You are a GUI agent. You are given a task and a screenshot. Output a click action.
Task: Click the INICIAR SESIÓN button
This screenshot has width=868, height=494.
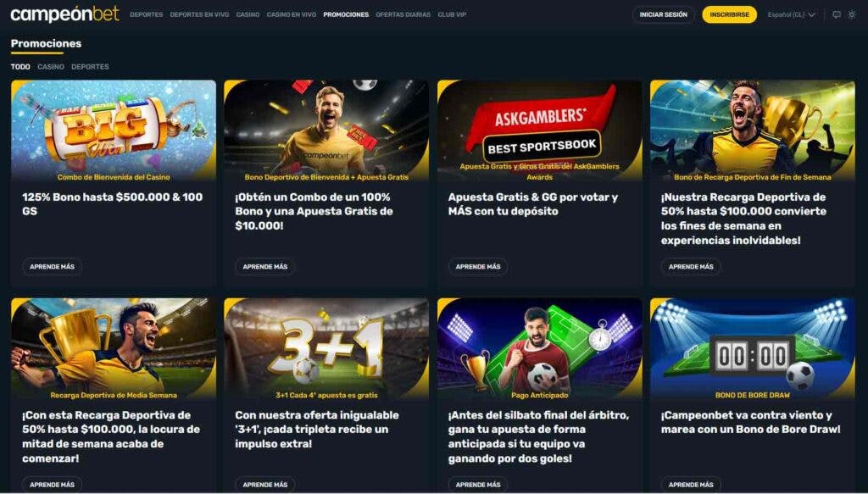663,15
